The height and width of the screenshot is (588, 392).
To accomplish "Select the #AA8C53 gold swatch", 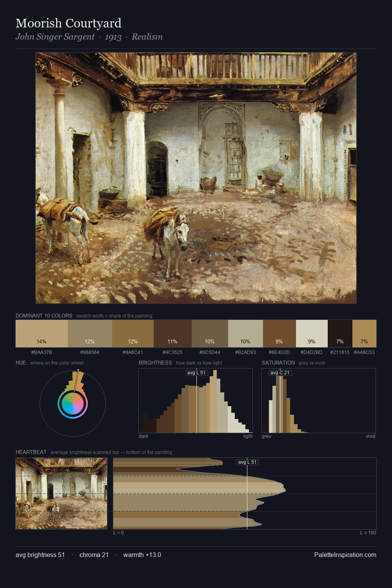I will [x=364, y=334].
